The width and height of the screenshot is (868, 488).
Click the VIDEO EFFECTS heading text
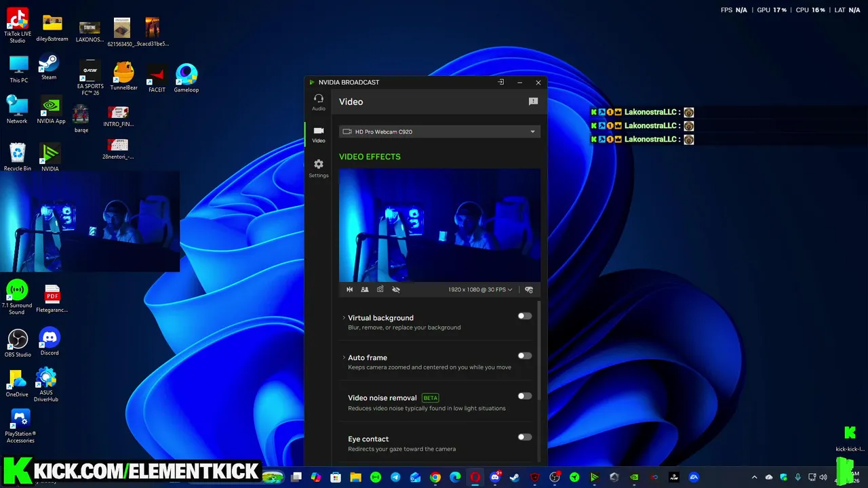(x=370, y=157)
